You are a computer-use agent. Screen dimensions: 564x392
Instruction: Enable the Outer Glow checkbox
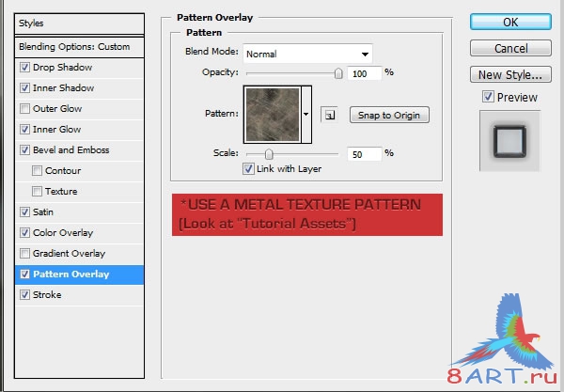pyautogui.click(x=24, y=109)
